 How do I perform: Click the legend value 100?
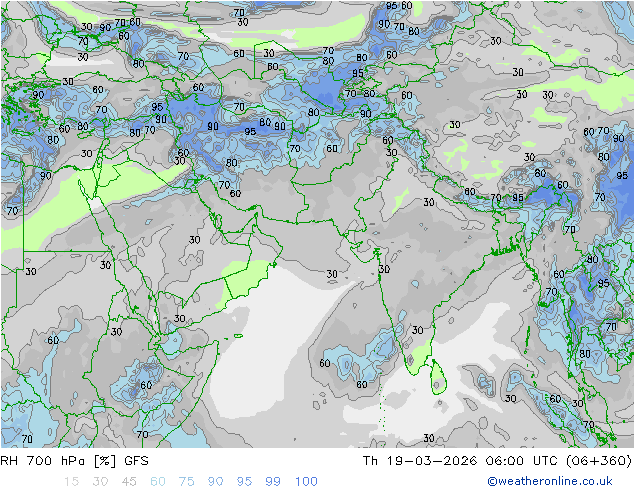click(306, 482)
